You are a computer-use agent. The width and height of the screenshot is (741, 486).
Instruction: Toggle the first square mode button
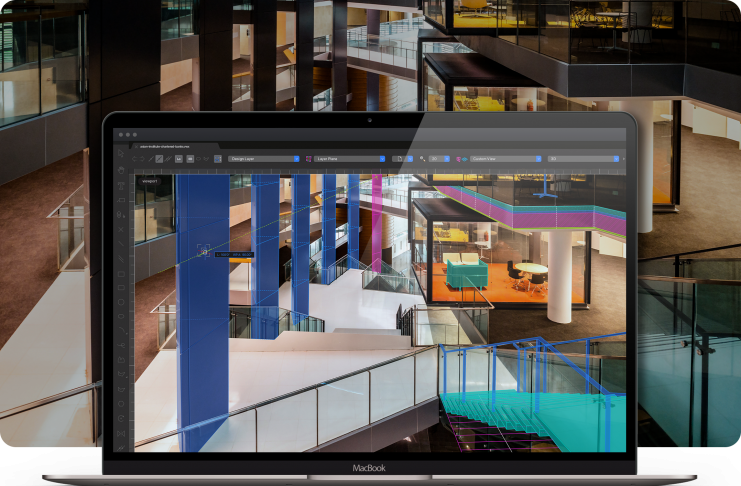pyautogui.click(x=180, y=159)
